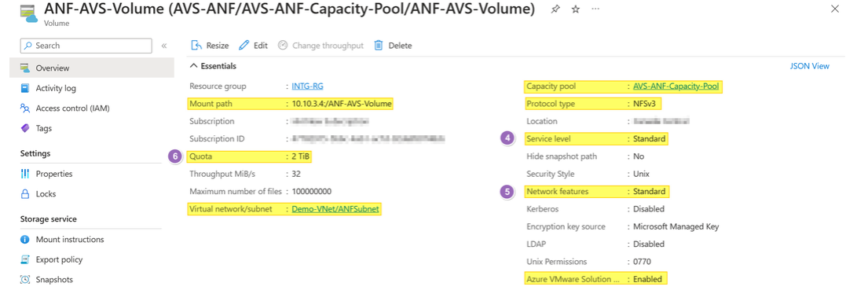Select the Kerberos Disabled value
Image resolution: width=868 pixels, height=305 pixels.
click(x=649, y=208)
